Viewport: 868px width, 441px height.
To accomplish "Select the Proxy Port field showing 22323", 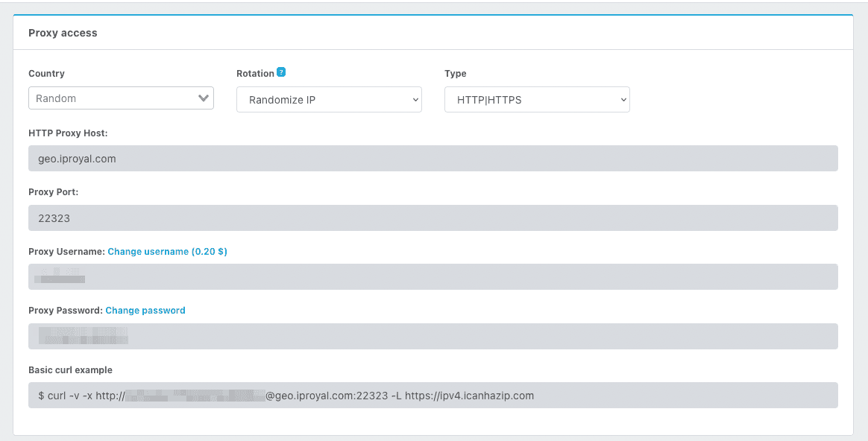I will [433, 218].
